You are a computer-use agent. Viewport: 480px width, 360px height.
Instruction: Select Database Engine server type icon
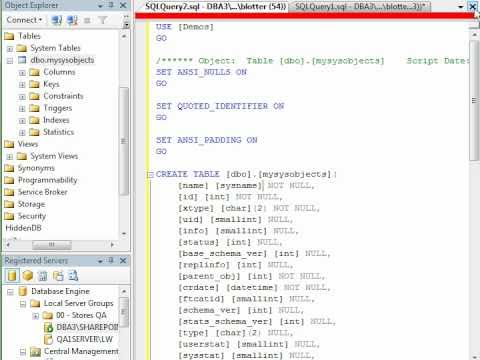coord(12,276)
